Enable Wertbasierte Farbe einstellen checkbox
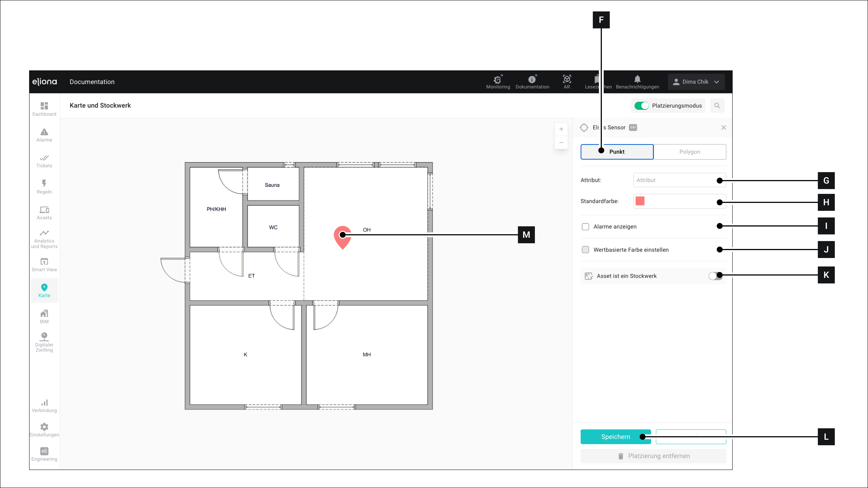The height and width of the screenshot is (488, 868). pos(585,250)
